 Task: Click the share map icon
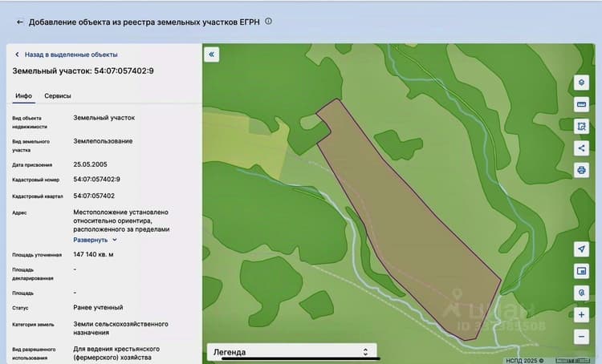(x=581, y=148)
